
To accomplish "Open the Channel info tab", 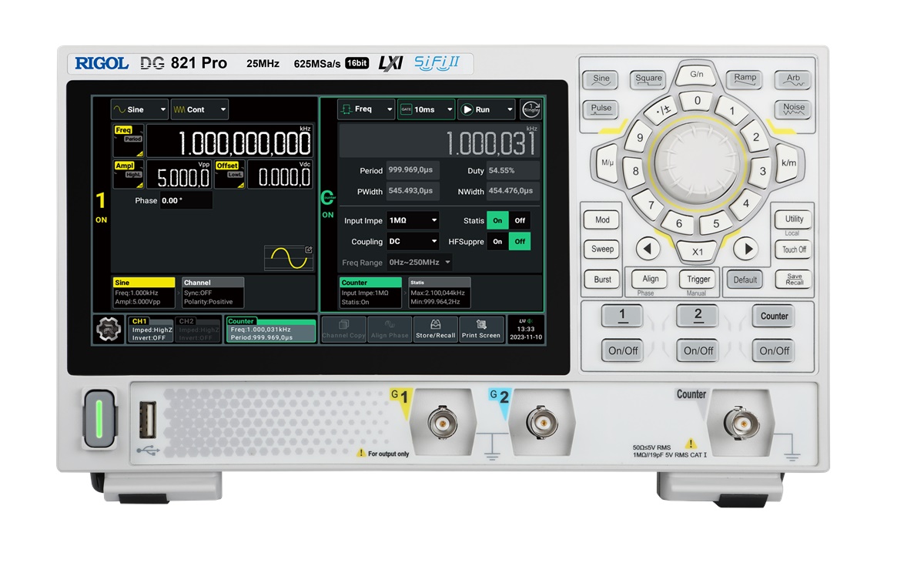I will tap(213, 293).
